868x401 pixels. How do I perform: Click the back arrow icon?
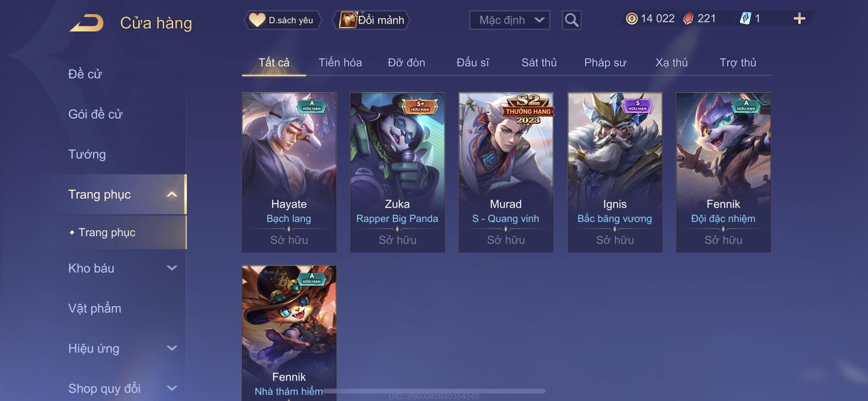tap(87, 23)
